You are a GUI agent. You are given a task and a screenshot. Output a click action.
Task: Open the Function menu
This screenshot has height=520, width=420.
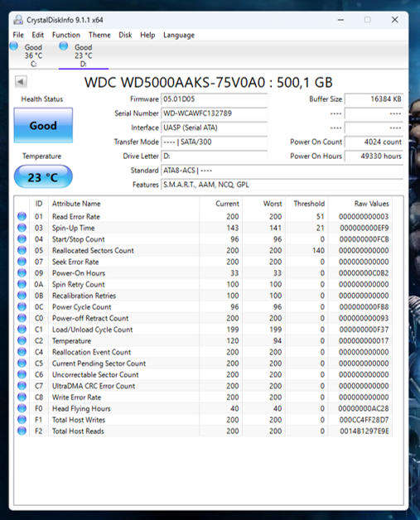(66, 35)
